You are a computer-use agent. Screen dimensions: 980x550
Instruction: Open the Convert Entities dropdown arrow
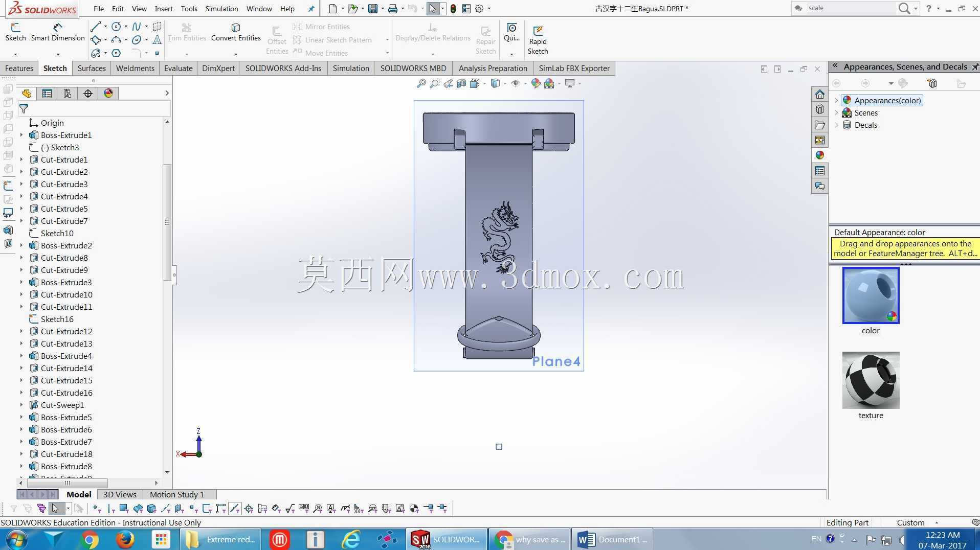[236, 54]
